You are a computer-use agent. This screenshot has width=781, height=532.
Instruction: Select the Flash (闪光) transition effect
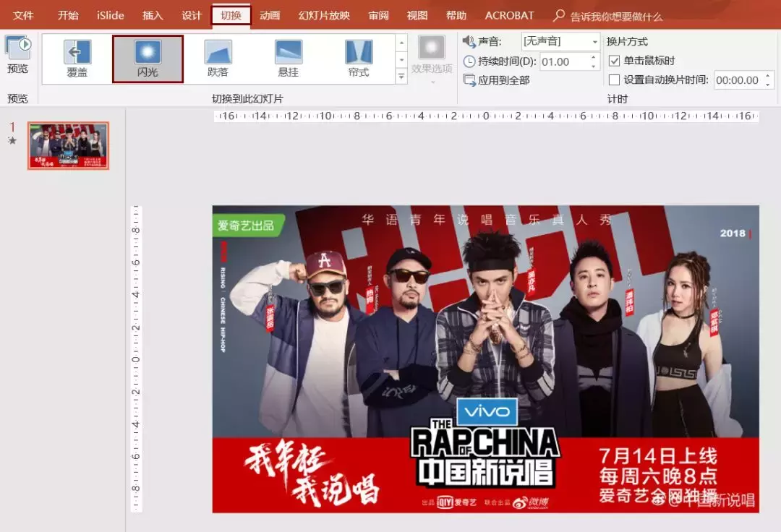[x=148, y=59]
